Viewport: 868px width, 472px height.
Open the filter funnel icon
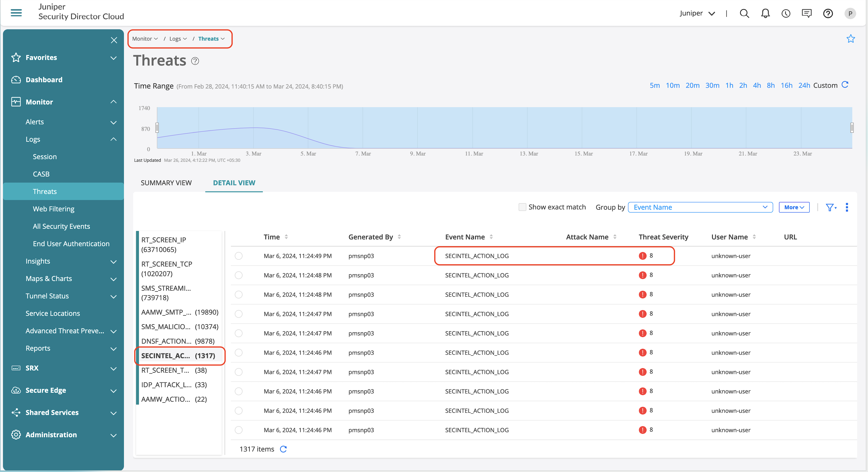pyautogui.click(x=830, y=207)
